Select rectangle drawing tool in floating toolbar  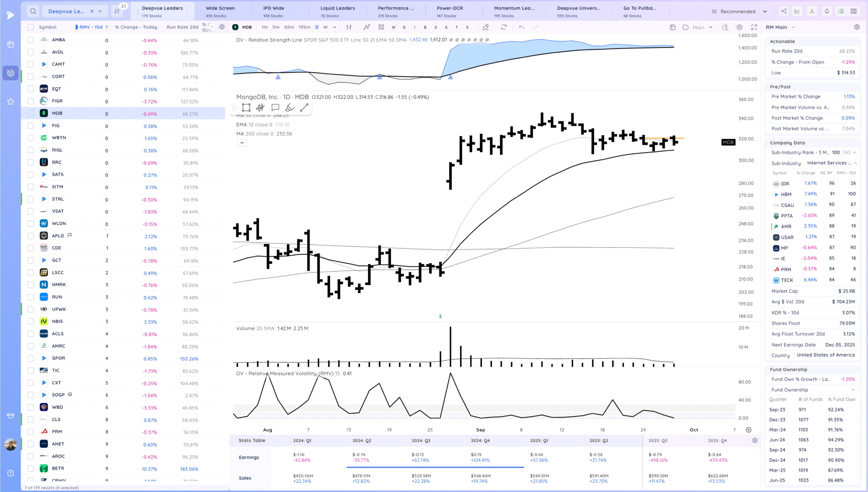(246, 108)
